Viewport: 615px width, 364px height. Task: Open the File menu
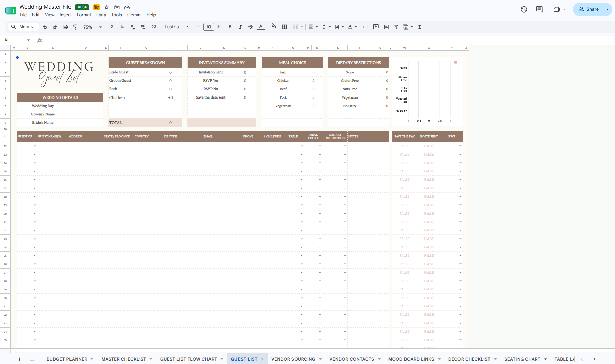tap(23, 15)
